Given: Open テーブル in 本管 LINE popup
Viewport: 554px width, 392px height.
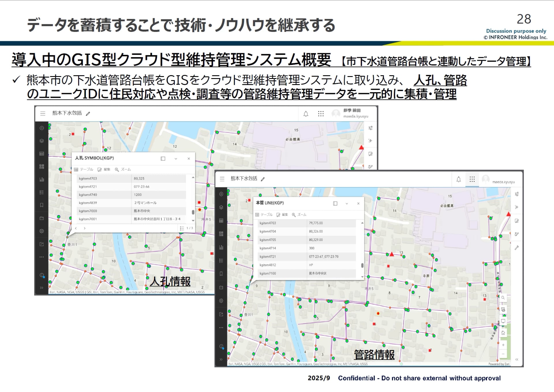Looking at the screenshot, I should (264, 215).
